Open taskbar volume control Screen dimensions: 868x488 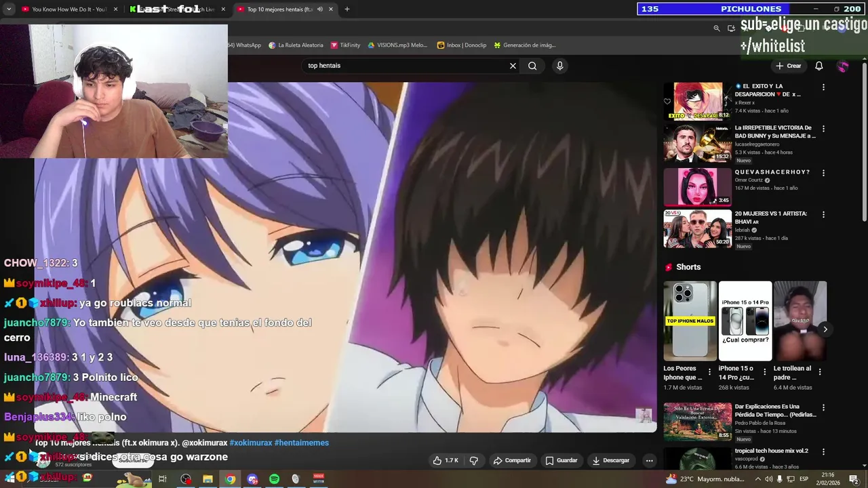point(768,479)
